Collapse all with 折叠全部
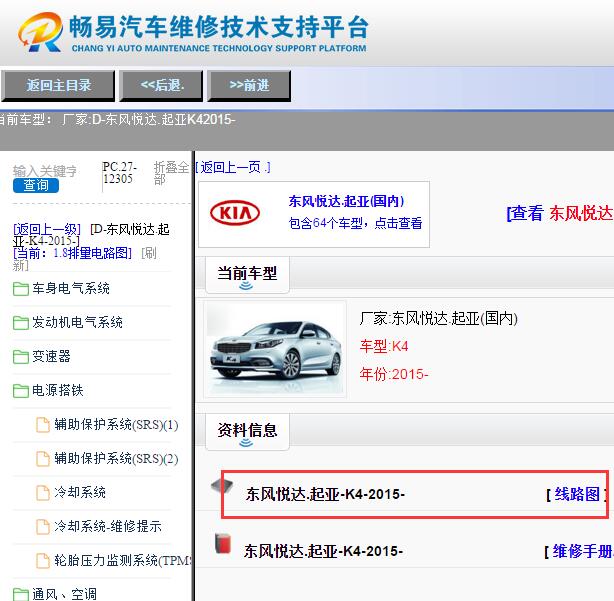This screenshot has width=614, height=601. 171,173
